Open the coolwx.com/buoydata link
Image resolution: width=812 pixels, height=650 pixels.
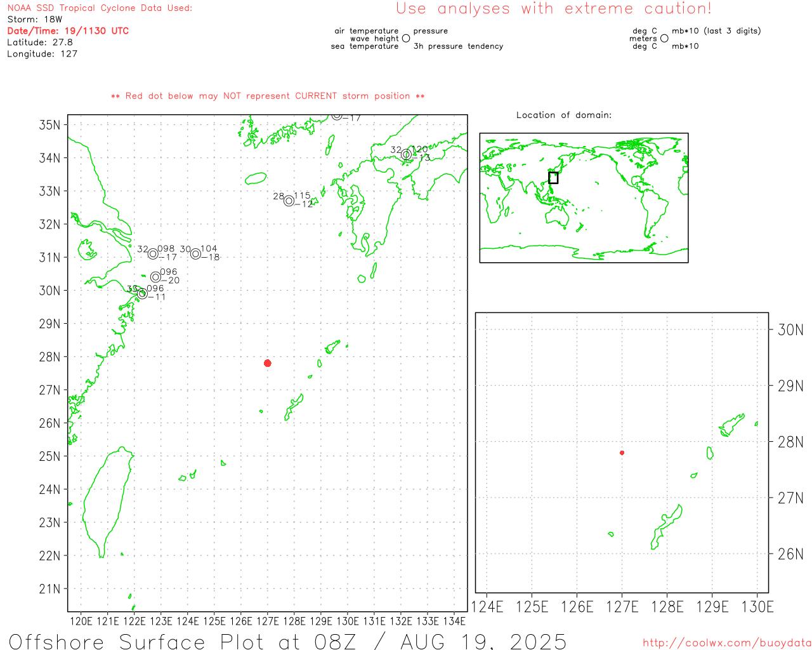tap(727, 643)
